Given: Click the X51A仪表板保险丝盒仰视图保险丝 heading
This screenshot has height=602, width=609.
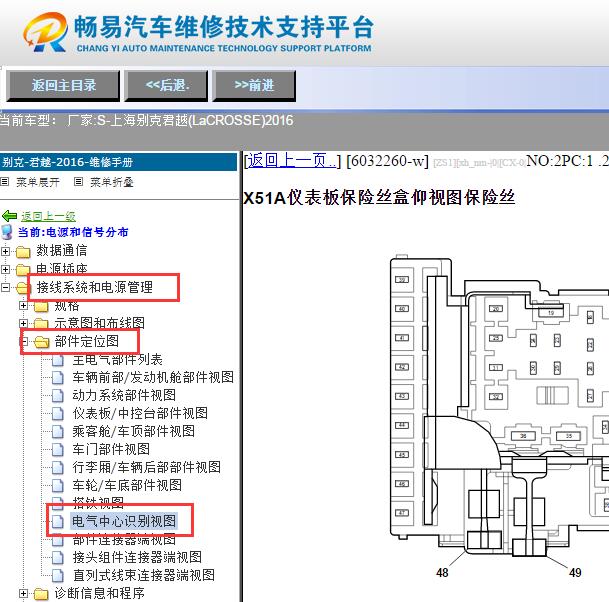Looking at the screenshot, I should 379,197.
